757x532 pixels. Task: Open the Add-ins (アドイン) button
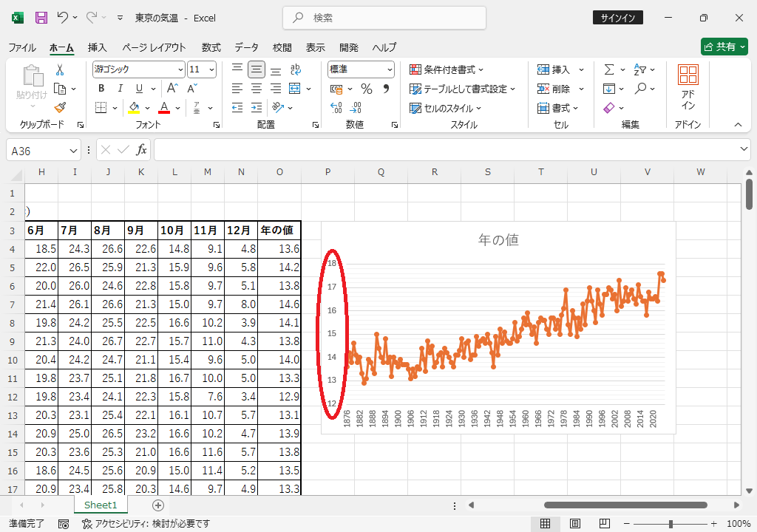coord(688,88)
